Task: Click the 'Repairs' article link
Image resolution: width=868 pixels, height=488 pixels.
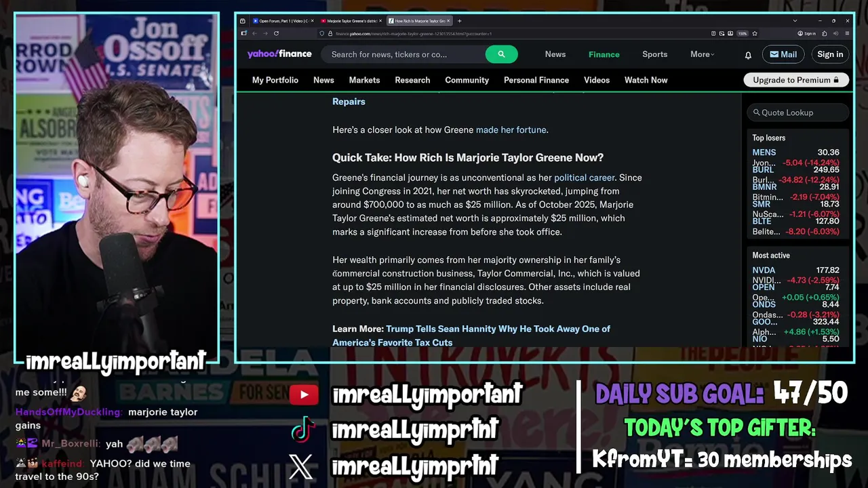Action: pyautogui.click(x=349, y=102)
